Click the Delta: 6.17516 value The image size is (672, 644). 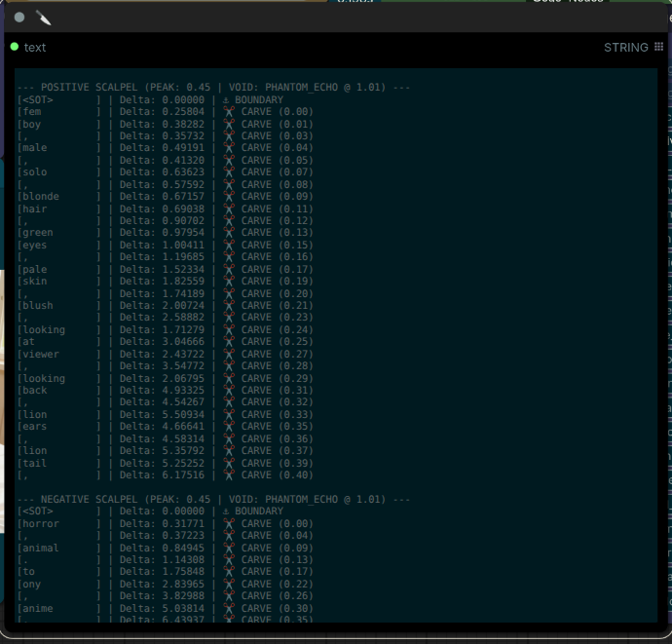point(162,475)
